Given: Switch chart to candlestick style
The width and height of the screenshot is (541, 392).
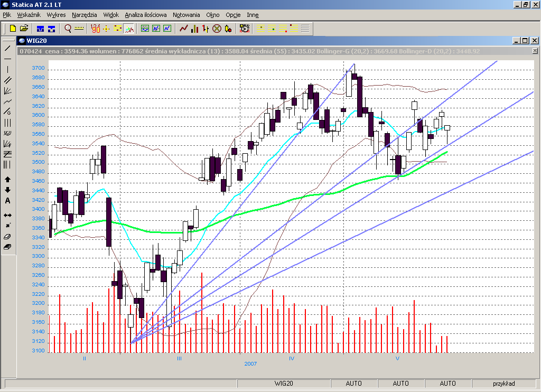Looking at the screenshot, I should [228, 29].
